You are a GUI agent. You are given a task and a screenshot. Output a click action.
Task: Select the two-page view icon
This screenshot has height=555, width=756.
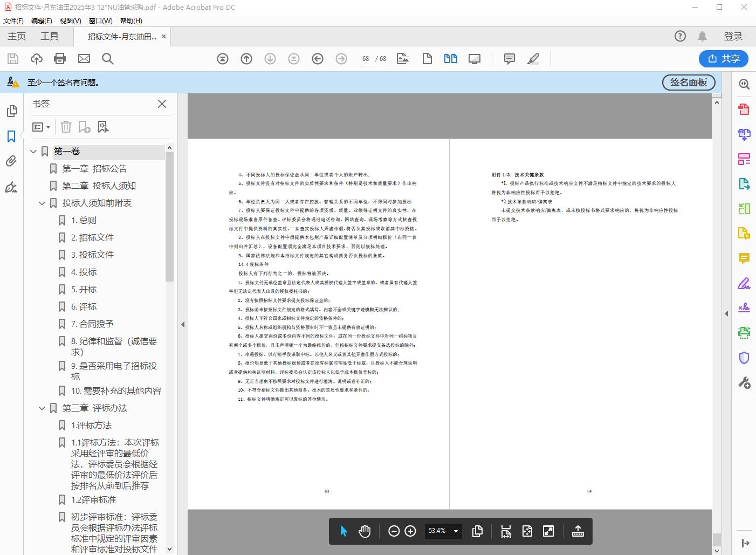pyautogui.click(x=451, y=59)
